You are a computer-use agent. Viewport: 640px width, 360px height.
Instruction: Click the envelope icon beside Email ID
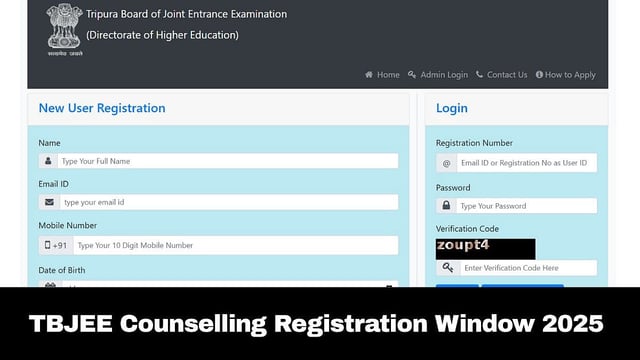pyautogui.click(x=49, y=202)
